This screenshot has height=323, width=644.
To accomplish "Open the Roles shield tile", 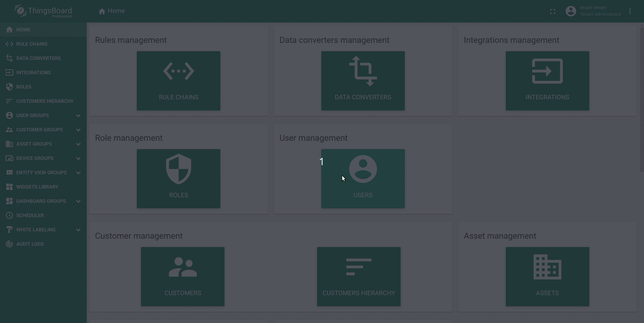I will coord(178,179).
